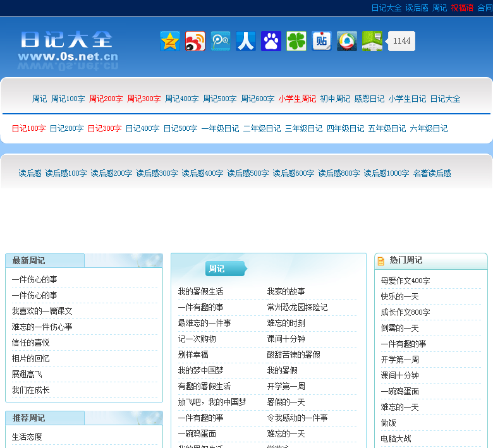Viewport: 493px width, 448px height.
Task: Click 推荐周记 panel tab header
Action: [45, 418]
